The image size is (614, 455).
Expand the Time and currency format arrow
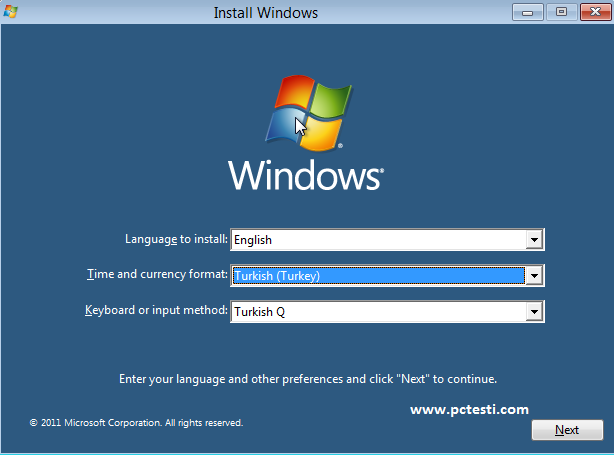[x=534, y=276]
